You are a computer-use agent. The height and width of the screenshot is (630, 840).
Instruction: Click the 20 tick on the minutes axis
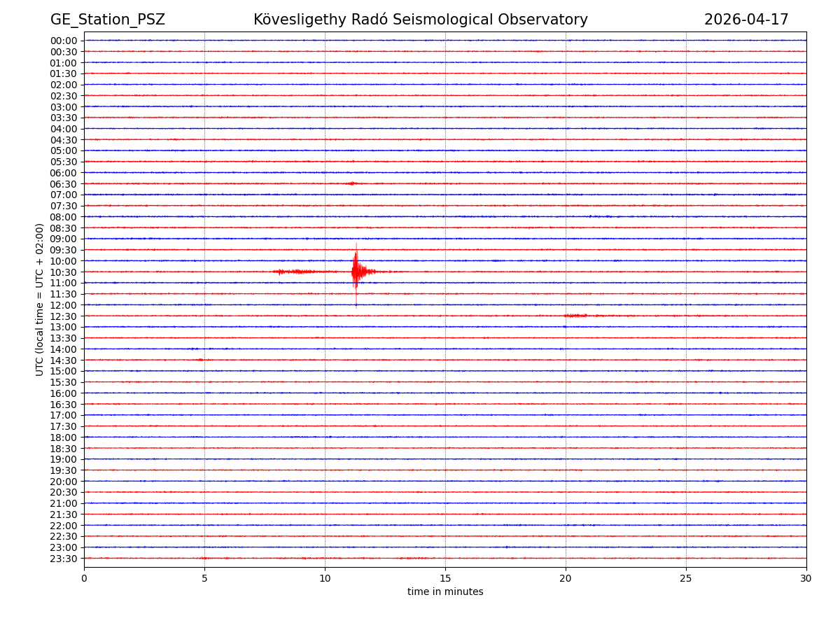pos(566,578)
